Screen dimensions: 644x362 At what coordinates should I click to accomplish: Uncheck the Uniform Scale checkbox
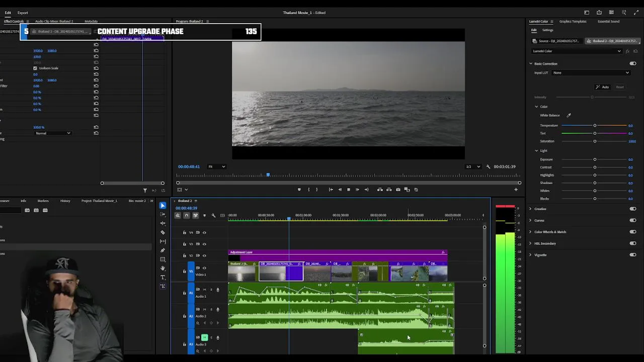35,68
